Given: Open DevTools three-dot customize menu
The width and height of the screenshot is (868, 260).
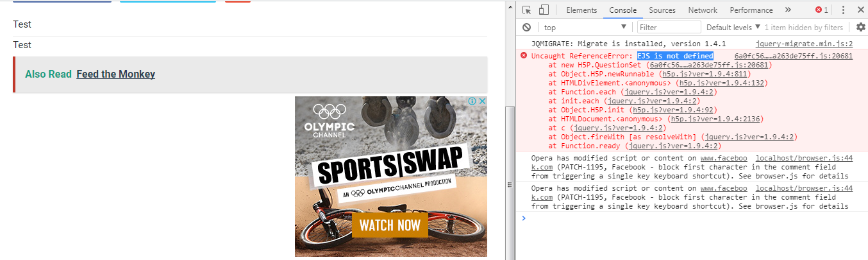Looking at the screenshot, I should coord(844,10).
